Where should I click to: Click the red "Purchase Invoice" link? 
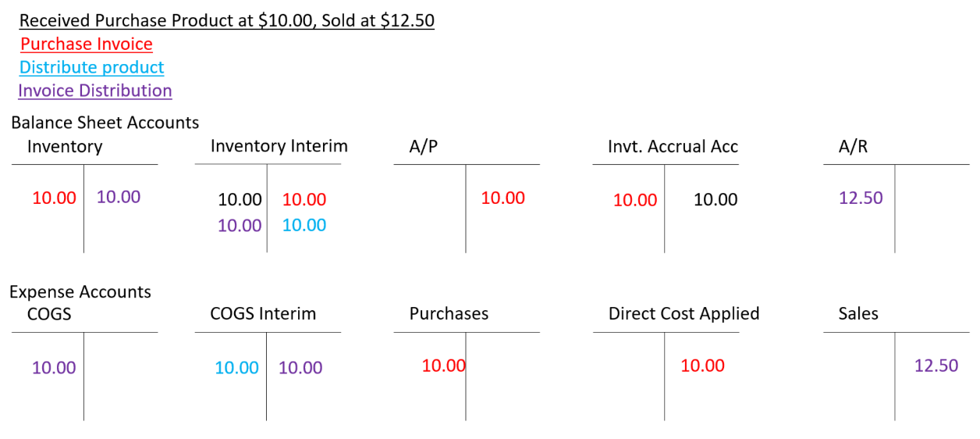pos(87,45)
